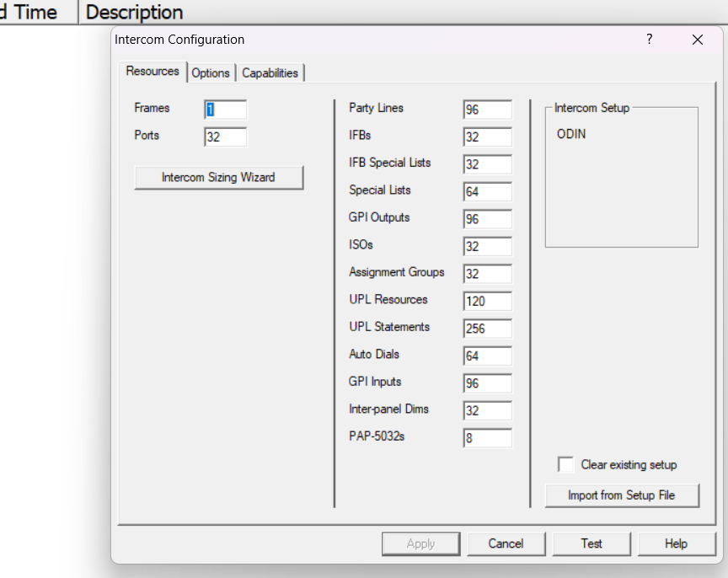Click the Description column header
Image resolution: width=728 pixels, height=578 pixels.
[135, 13]
